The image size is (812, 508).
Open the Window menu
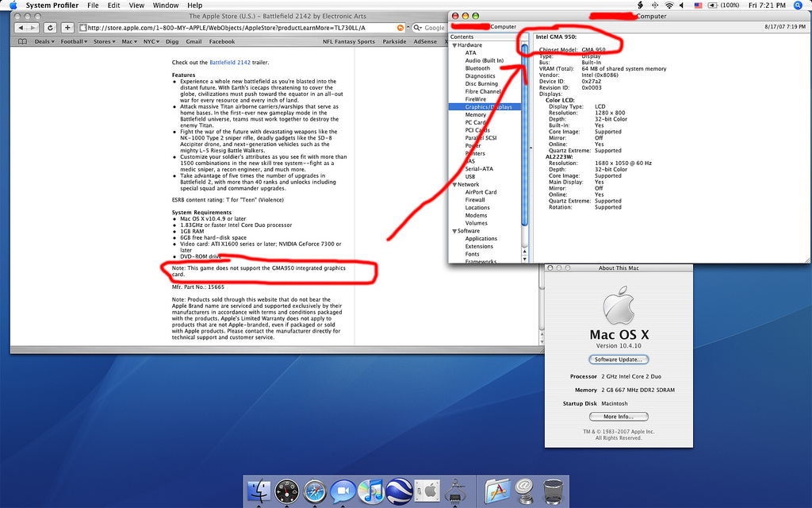click(x=166, y=6)
